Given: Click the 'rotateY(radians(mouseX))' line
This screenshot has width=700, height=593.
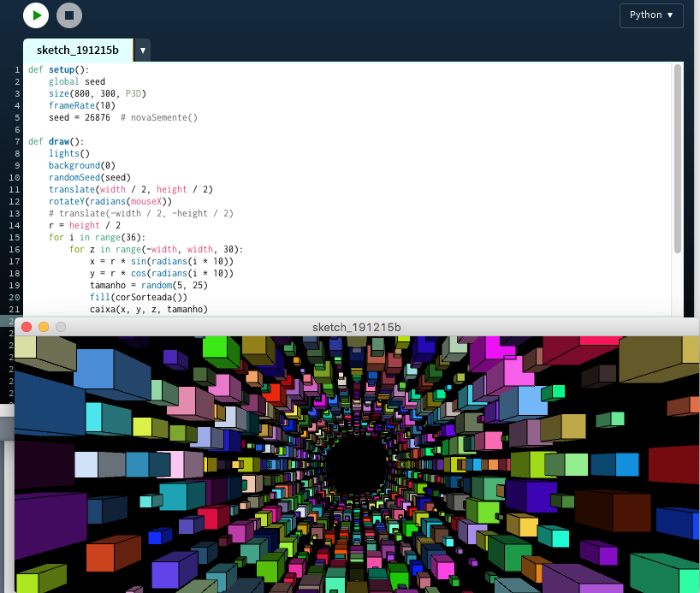Looking at the screenshot, I should coord(110,201).
